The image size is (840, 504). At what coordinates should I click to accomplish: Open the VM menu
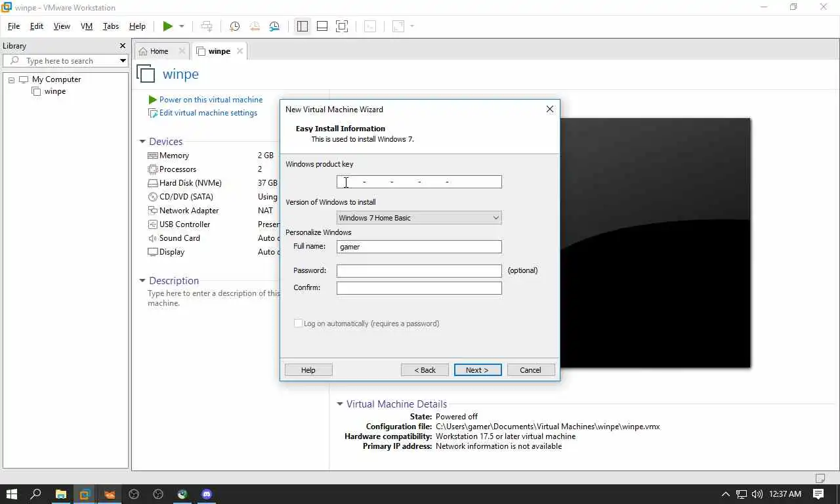[x=87, y=26]
